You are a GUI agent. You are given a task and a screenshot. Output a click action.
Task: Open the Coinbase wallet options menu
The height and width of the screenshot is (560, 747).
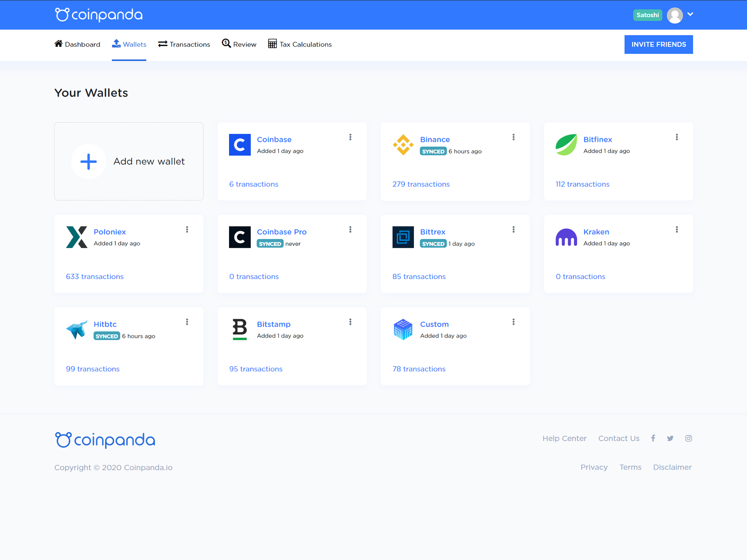(350, 137)
